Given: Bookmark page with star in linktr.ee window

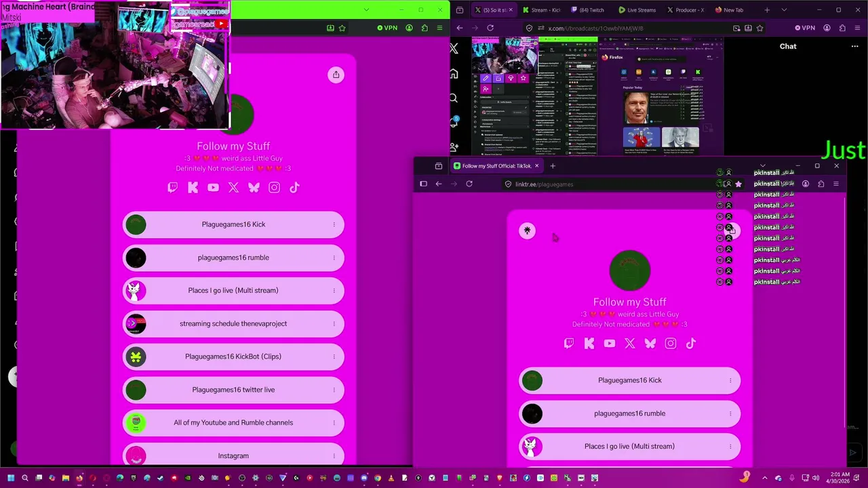Looking at the screenshot, I should 738,184.
